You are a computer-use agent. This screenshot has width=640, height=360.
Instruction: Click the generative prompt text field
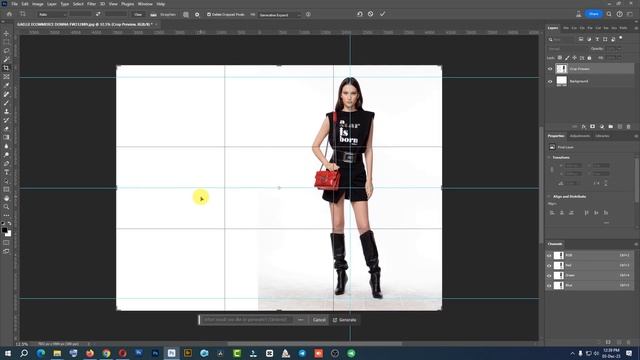pos(247,320)
